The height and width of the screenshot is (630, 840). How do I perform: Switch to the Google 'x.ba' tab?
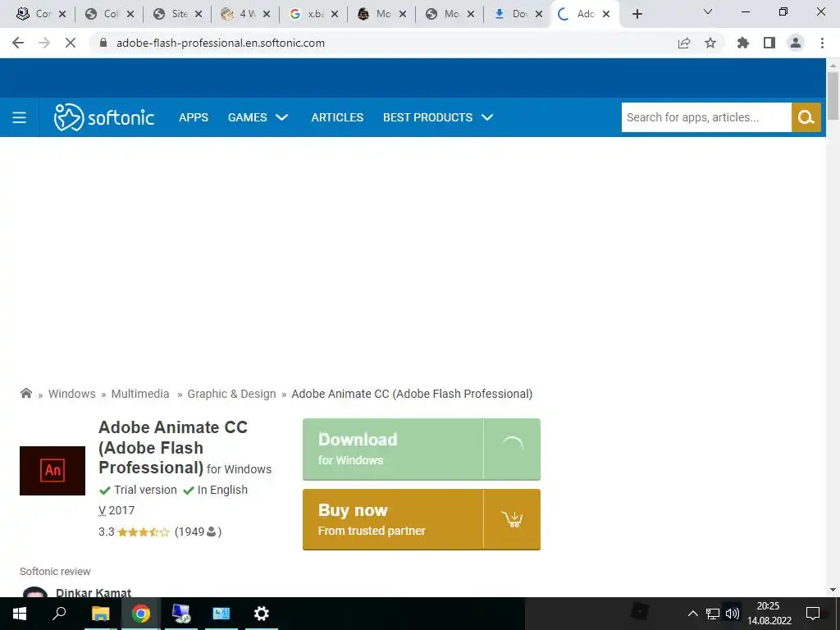(313, 14)
